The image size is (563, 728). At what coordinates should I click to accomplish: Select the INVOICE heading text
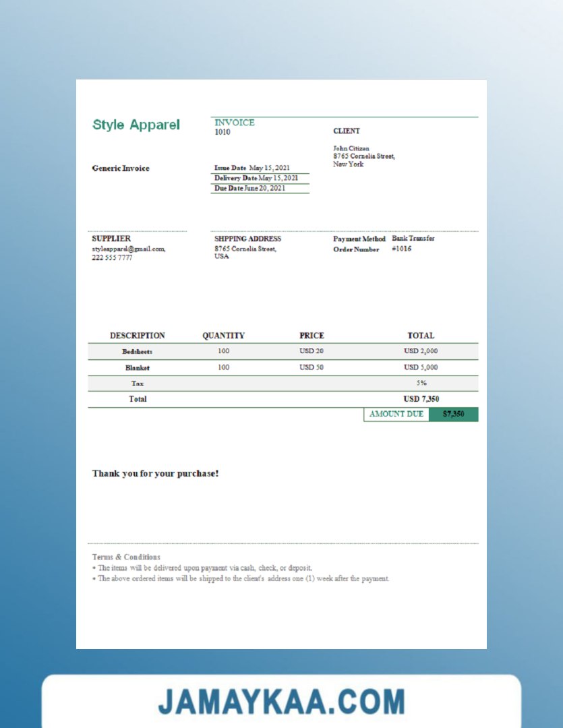tap(234, 123)
